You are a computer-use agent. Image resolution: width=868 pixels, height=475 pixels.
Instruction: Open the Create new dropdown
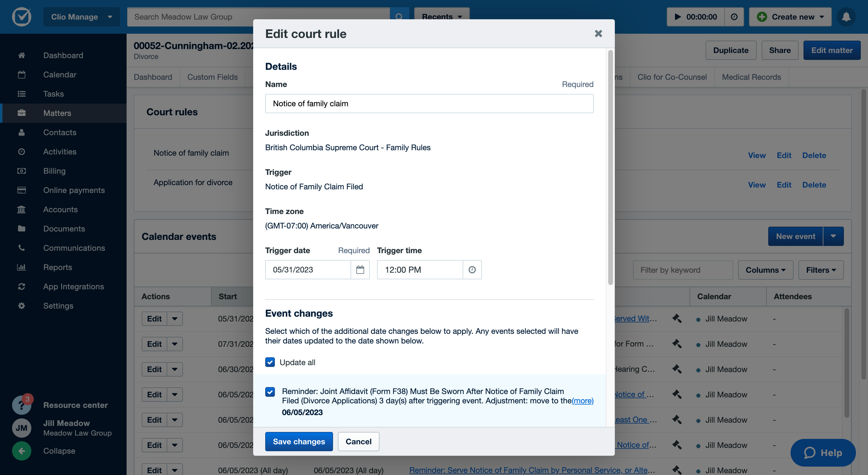click(790, 17)
